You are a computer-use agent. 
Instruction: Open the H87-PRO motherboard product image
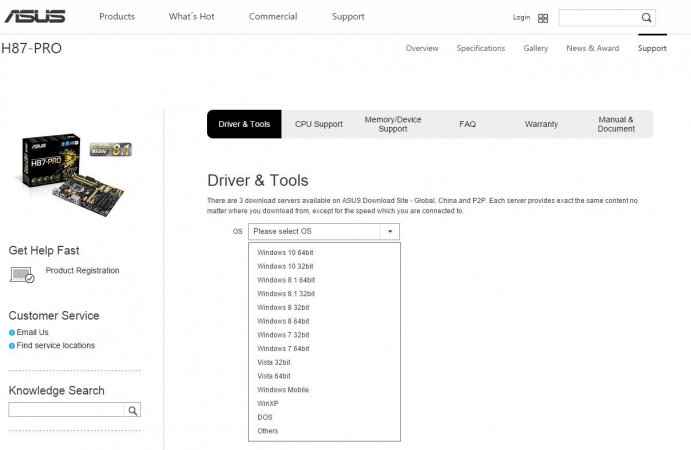[x=70, y=175]
